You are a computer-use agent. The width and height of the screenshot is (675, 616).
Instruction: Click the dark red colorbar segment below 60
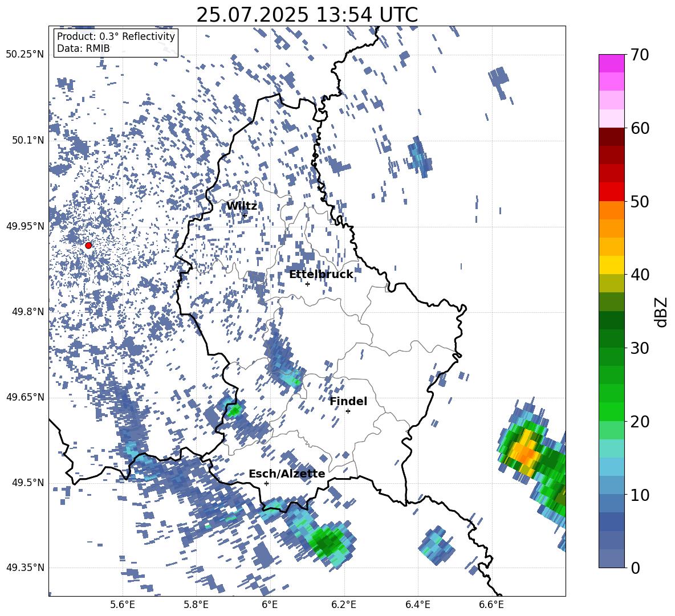612,137
